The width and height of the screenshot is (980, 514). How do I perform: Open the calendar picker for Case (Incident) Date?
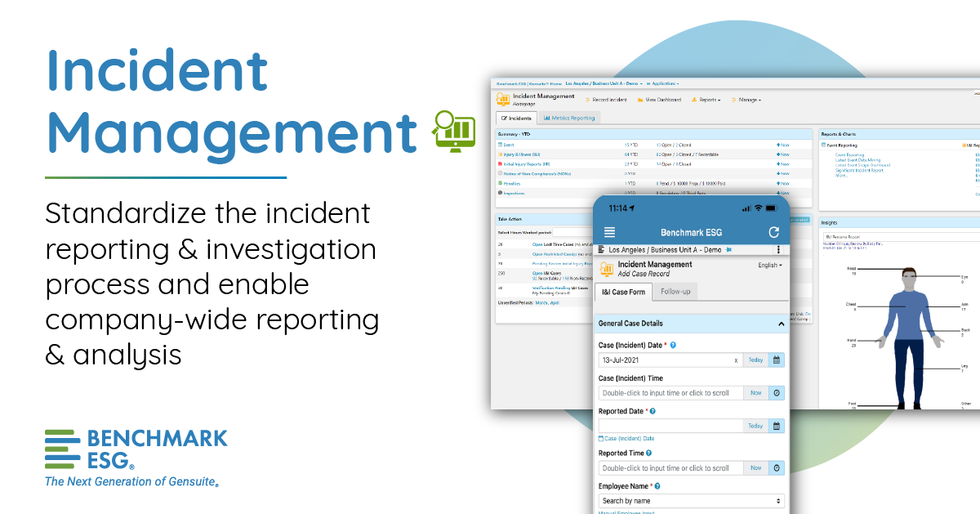point(776,360)
